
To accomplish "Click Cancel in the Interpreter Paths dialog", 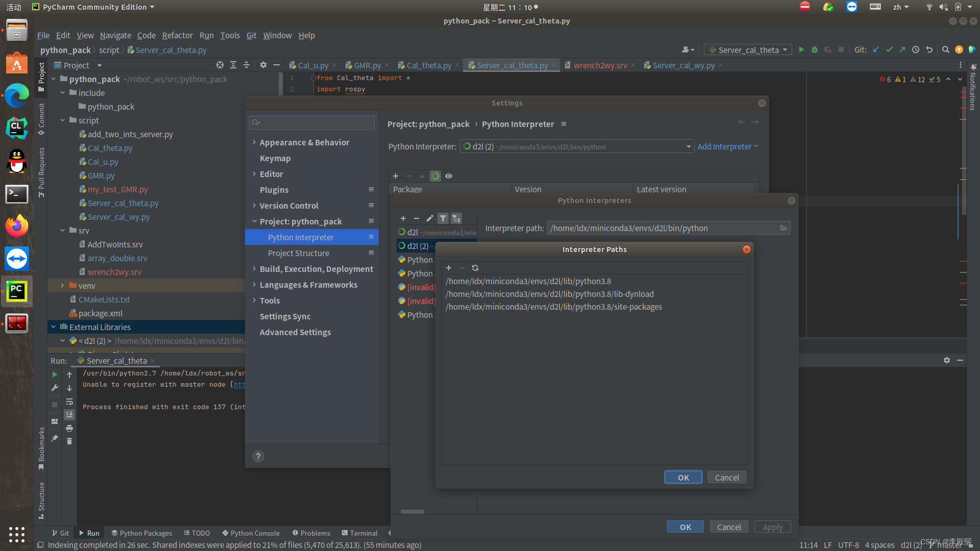I will click(x=726, y=478).
